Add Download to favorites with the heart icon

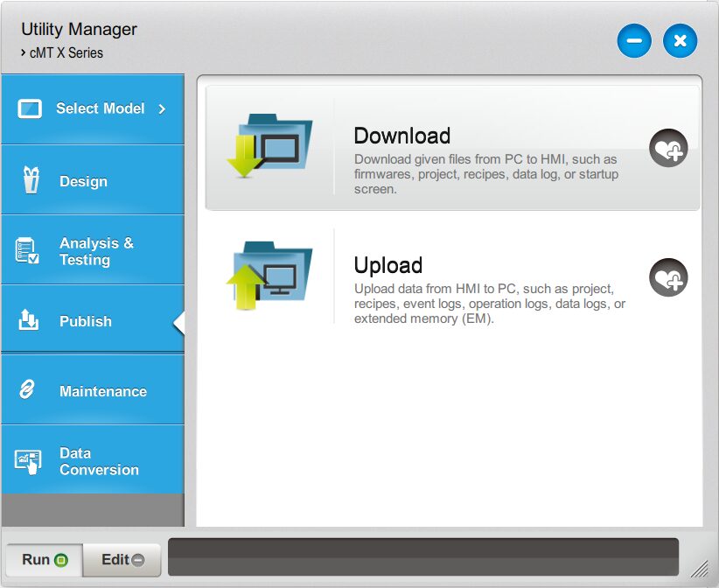click(x=668, y=148)
